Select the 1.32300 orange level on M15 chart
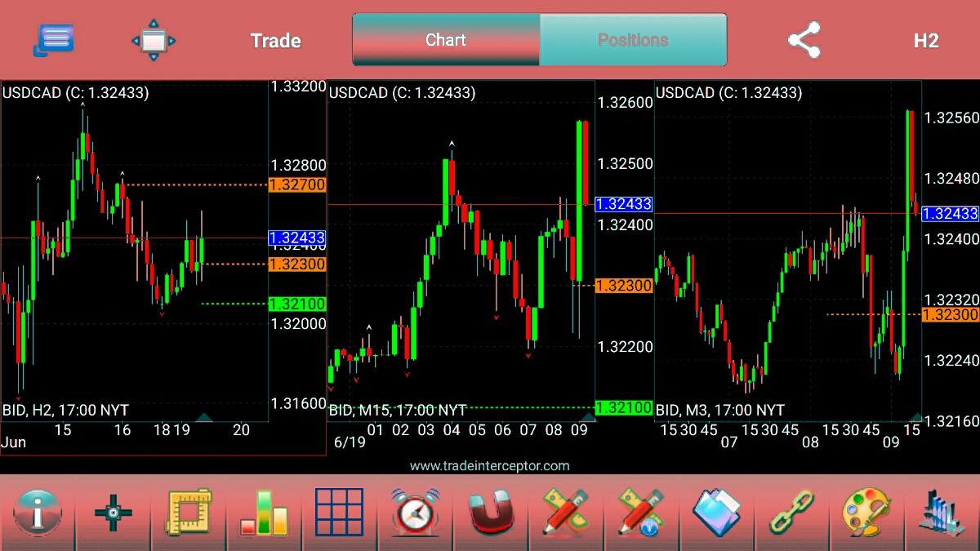 [624, 285]
